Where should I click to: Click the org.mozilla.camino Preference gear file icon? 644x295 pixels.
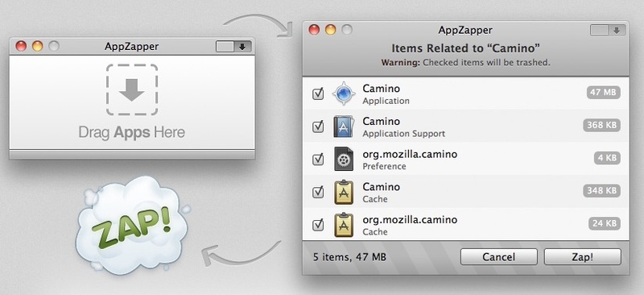(344, 159)
